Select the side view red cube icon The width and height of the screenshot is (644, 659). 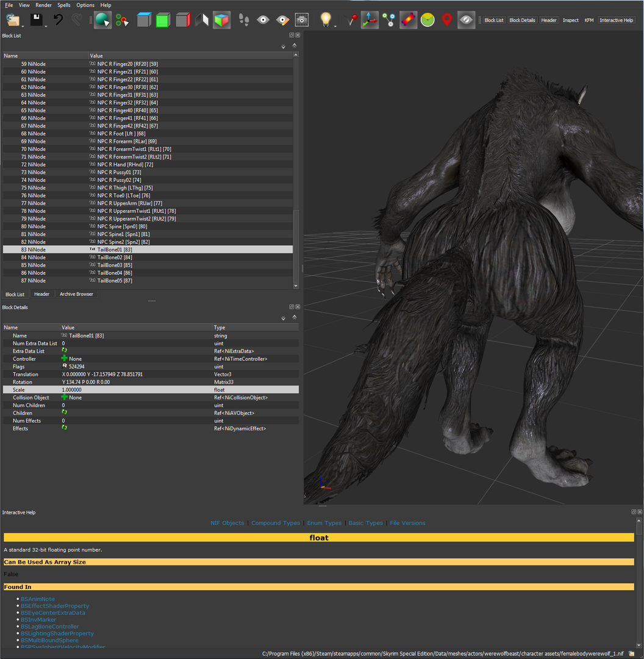point(183,20)
